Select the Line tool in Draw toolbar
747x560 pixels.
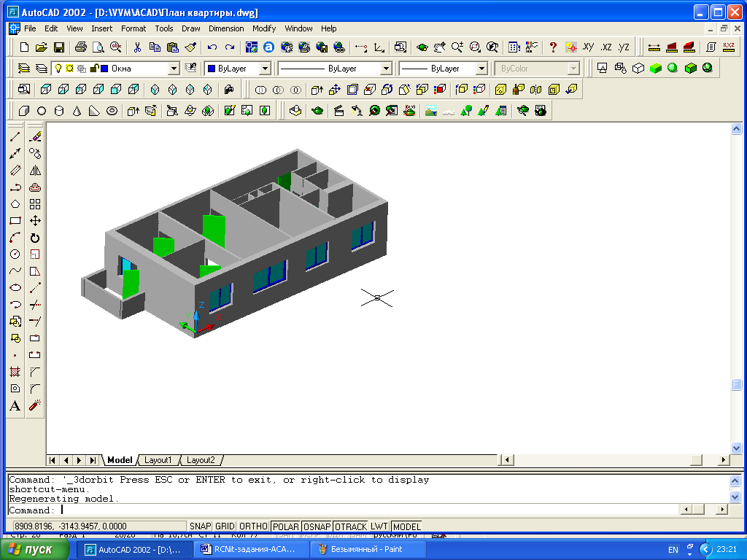[x=15, y=136]
